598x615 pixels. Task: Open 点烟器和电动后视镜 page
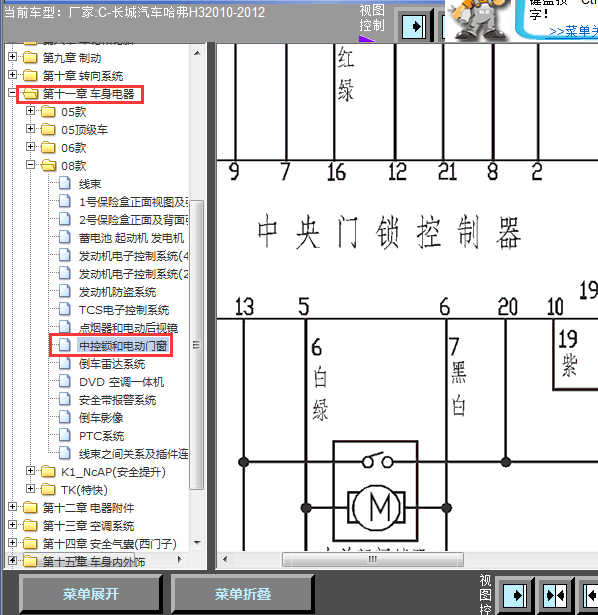128,328
